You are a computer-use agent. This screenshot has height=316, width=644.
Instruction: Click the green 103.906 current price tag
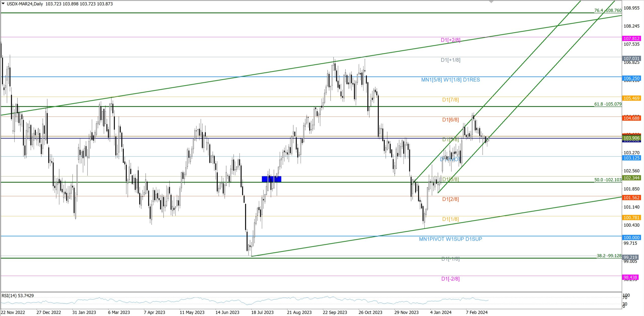[x=631, y=138]
